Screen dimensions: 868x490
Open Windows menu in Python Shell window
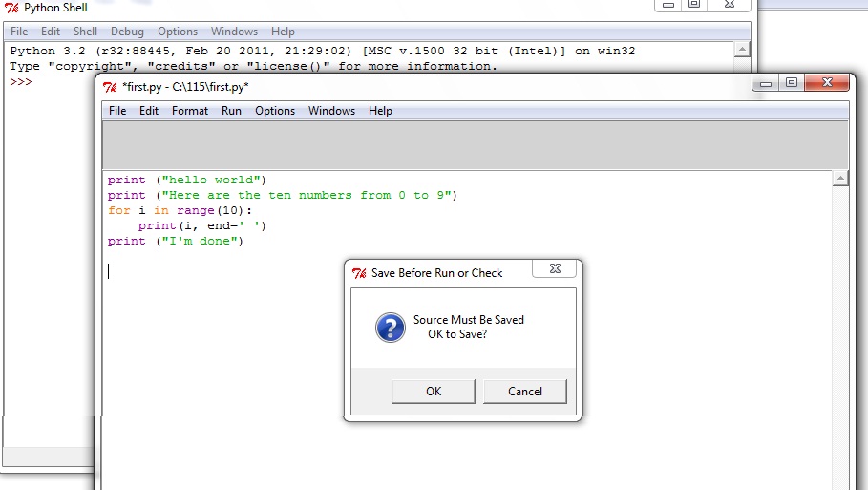234,32
